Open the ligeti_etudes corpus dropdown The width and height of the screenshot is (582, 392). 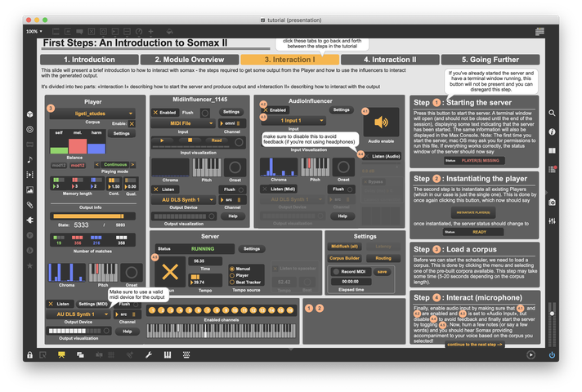pos(92,114)
